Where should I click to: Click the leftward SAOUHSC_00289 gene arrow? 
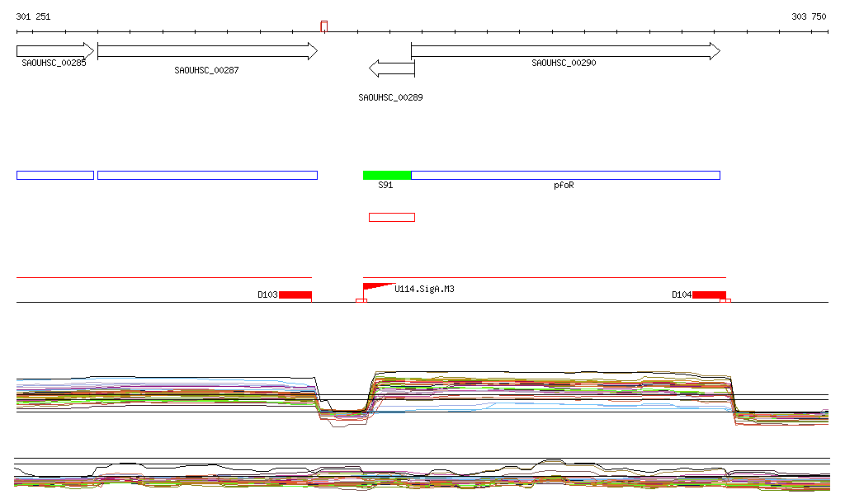(x=391, y=68)
